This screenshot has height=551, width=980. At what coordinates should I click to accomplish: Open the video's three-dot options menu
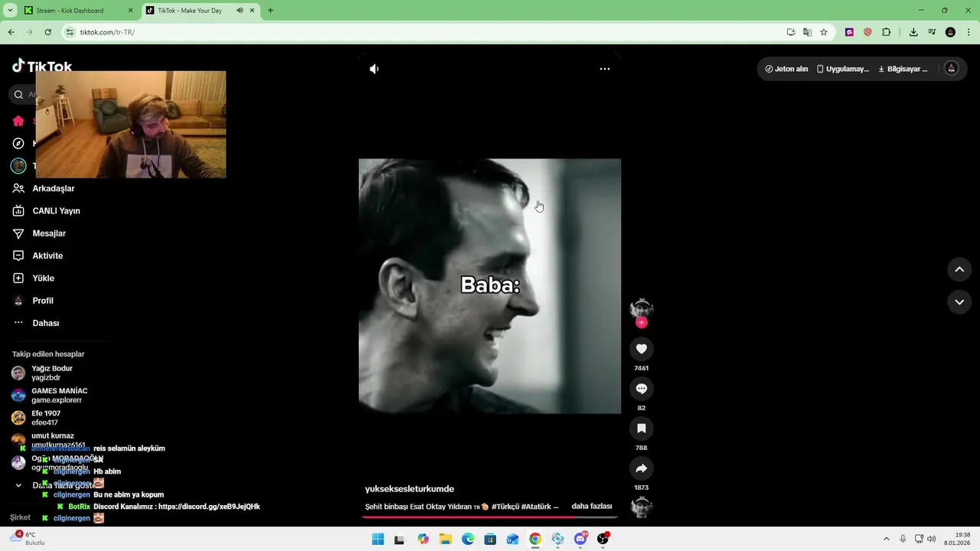(x=605, y=69)
